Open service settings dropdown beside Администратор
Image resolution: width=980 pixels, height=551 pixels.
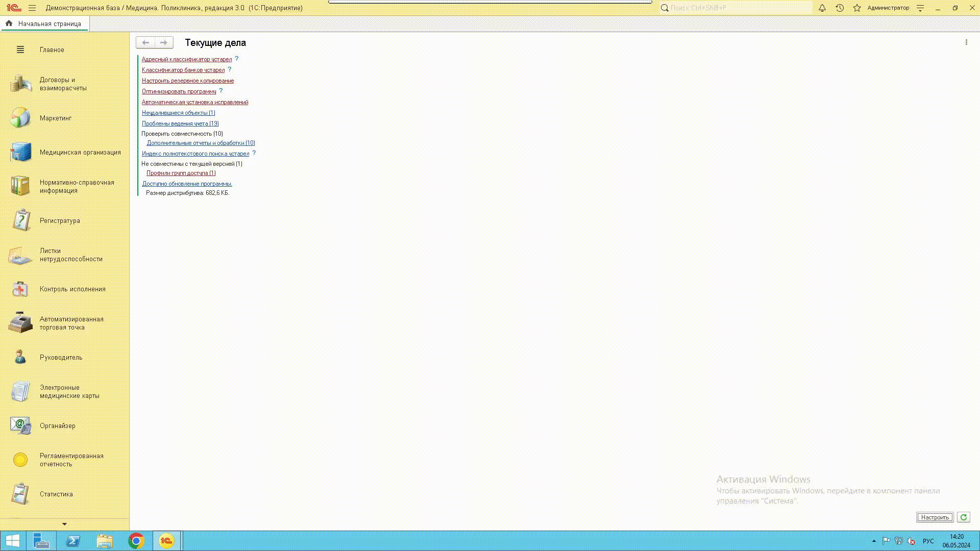pos(920,8)
